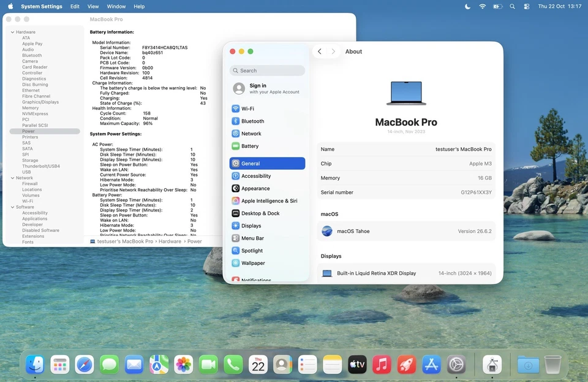Screen dimensions: 588x382
Task: Select Graphics/Displays in System Information sidebar
Action: click(x=40, y=102)
